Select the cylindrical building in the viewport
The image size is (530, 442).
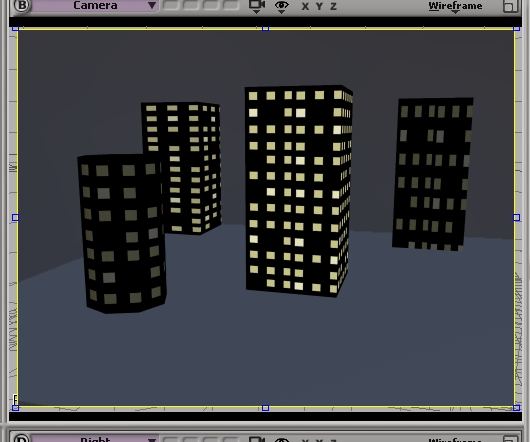pyautogui.click(x=122, y=233)
